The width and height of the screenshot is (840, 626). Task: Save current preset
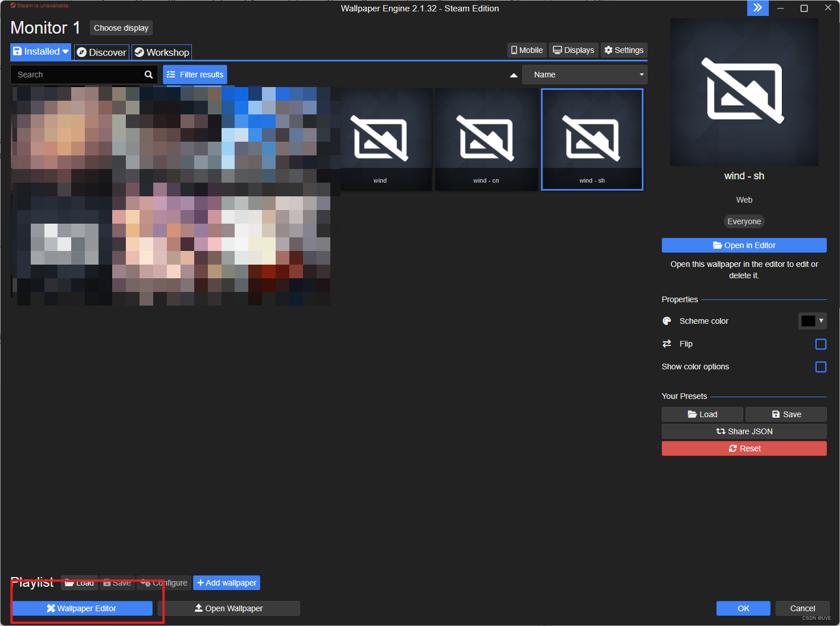tap(786, 414)
